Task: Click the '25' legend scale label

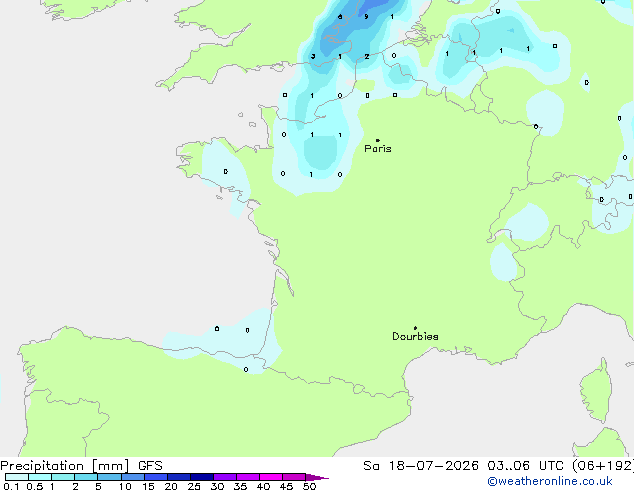Action: coord(194,486)
